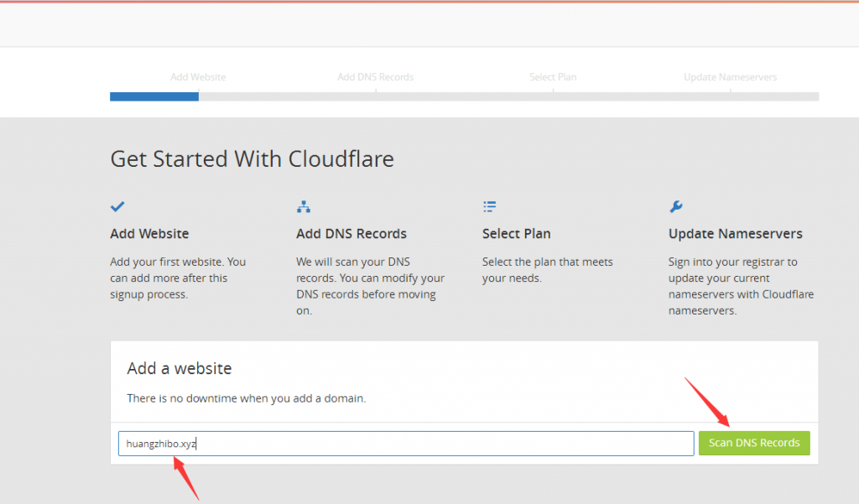
Task: Focus the domain input field with huangzhibo.xyz
Action: point(406,443)
